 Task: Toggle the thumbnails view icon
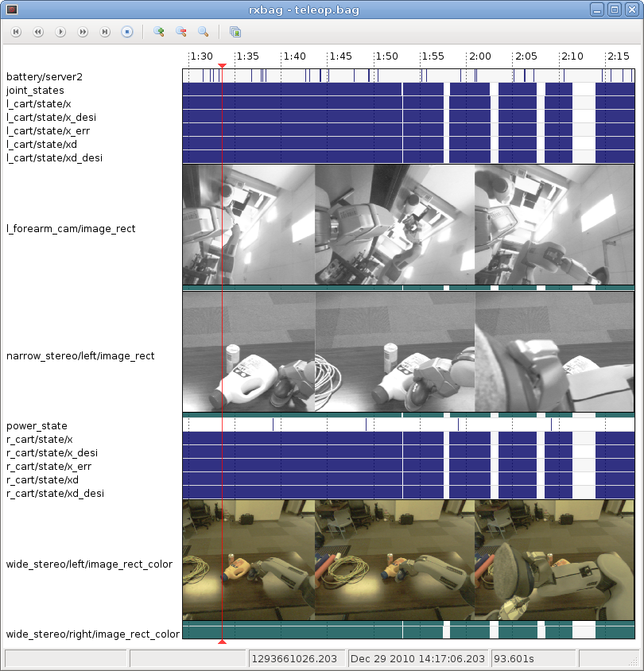(x=235, y=32)
